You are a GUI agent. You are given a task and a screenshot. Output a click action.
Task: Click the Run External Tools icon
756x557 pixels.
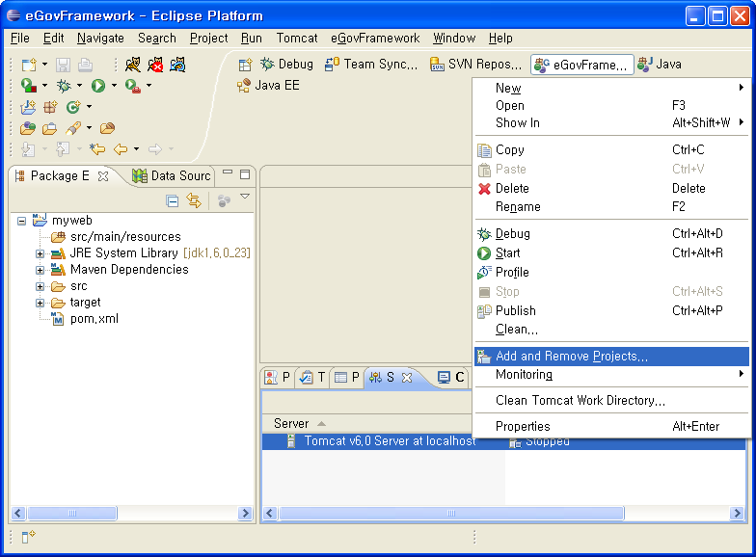tap(133, 86)
